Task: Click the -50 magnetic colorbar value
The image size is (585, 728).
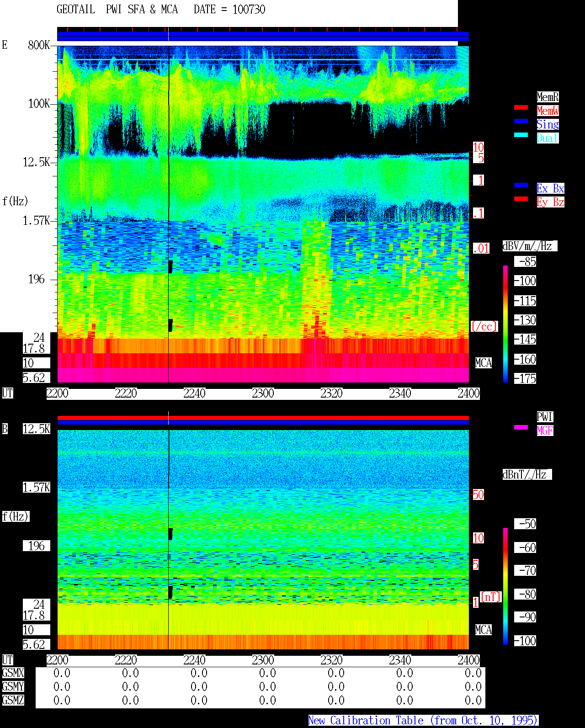Action: click(525, 524)
